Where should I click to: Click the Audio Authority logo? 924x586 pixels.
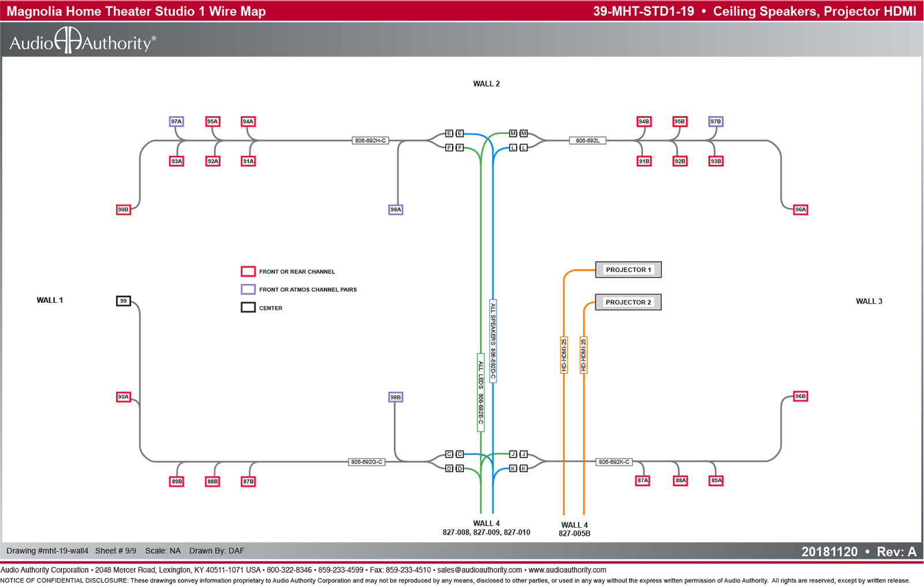click(83, 40)
